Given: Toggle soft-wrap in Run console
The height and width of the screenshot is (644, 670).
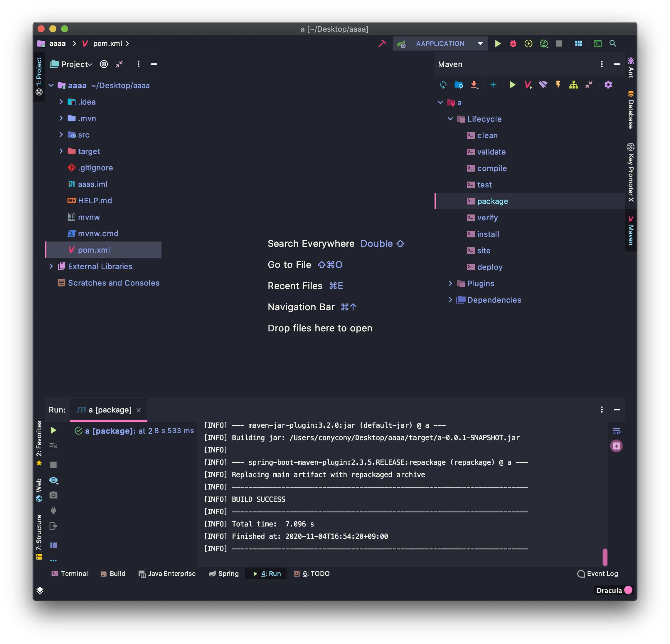Looking at the screenshot, I should [616, 431].
